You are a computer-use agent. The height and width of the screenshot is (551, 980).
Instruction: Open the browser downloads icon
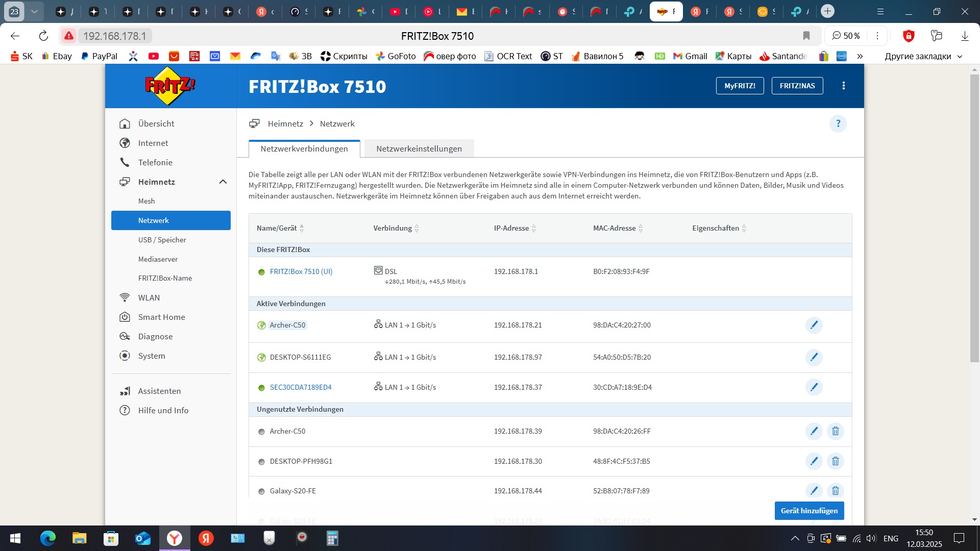coord(965,36)
